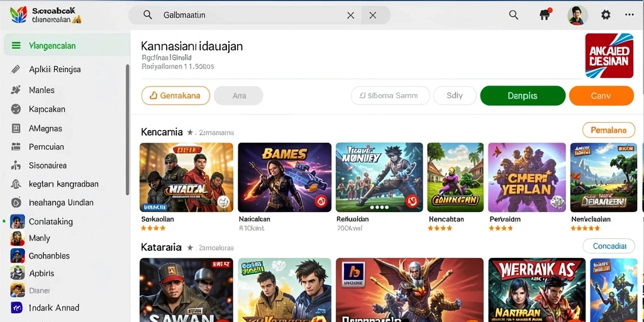Open Pemcuian in the sidebar
Viewport: 644px width, 322px height.
point(46,147)
